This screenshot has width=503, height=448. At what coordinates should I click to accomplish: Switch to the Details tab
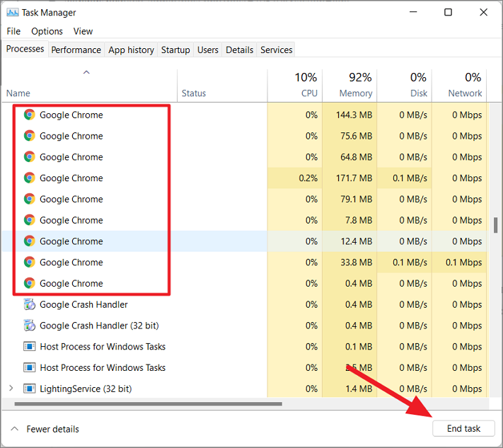(x=239, y=50)
